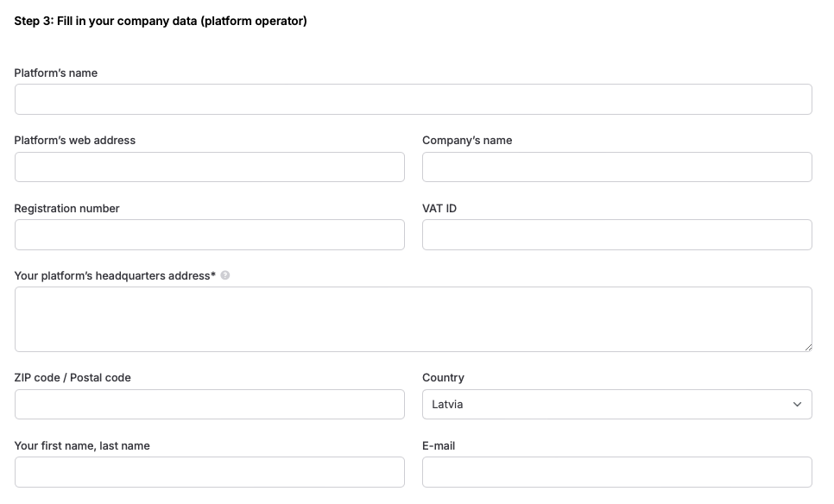Click into the Registration number field
This screenshot has height=504, width=834.
click(210, 235)
